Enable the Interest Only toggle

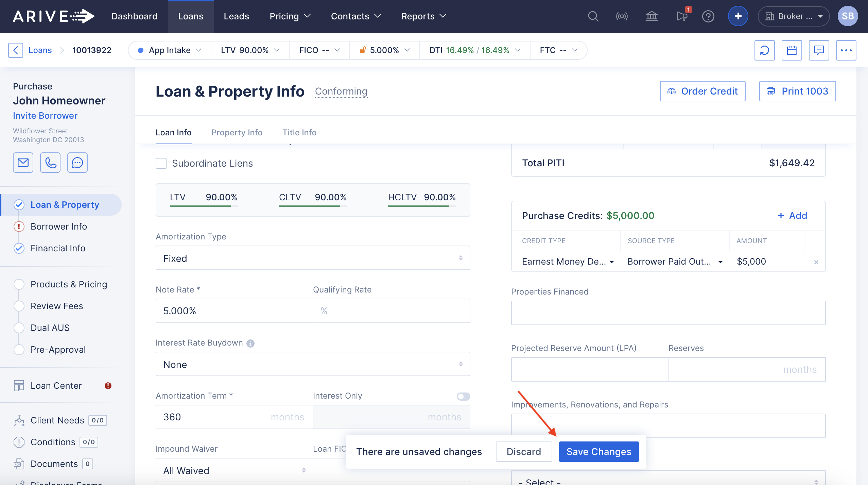pos(463,396)
